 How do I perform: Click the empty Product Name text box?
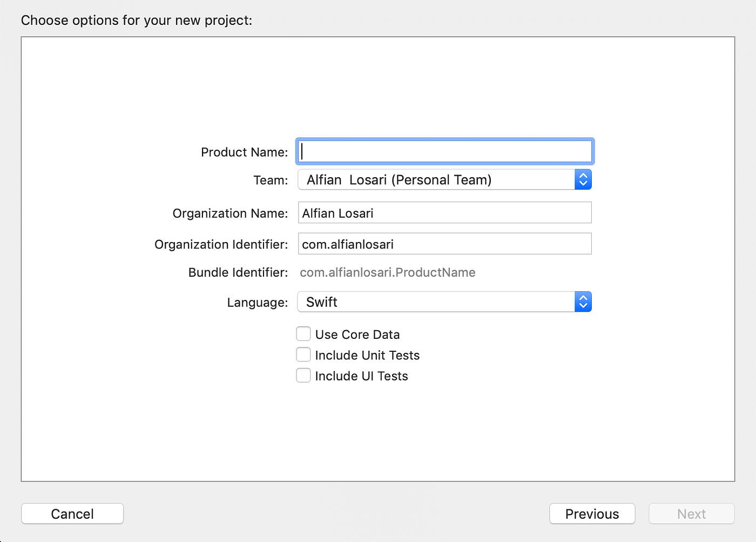444,151
